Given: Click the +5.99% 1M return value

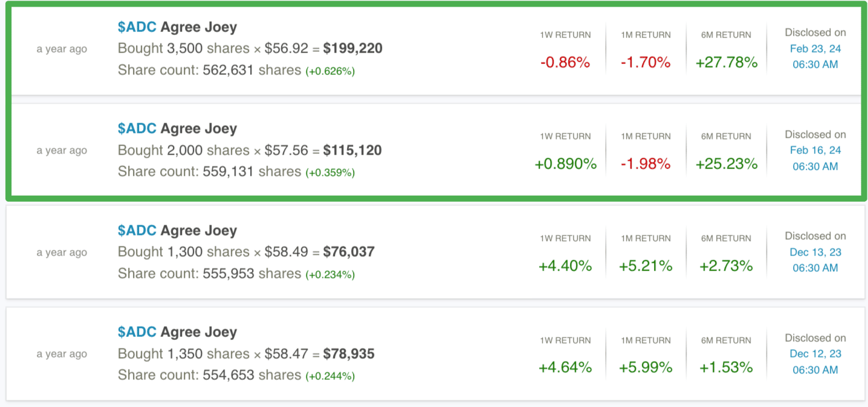Looking at the screenshot, I should click(x=646, y=367).
